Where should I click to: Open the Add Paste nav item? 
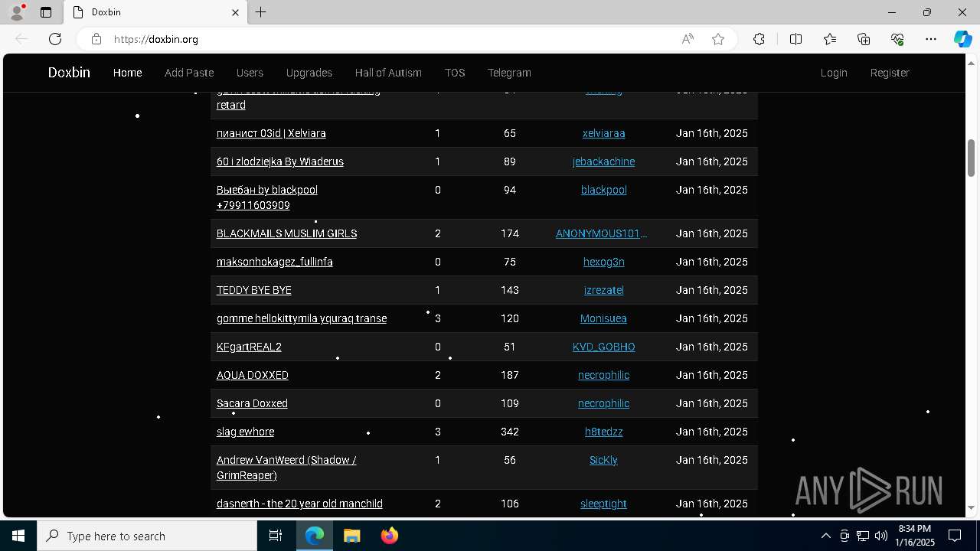coord(189,73)
